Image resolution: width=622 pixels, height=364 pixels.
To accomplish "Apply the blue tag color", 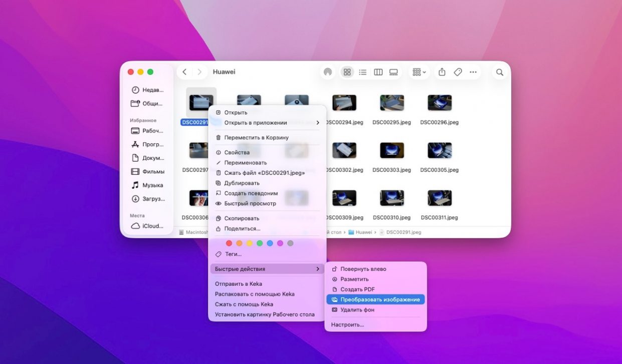I will pyautogui.click(x=270, y=243).
